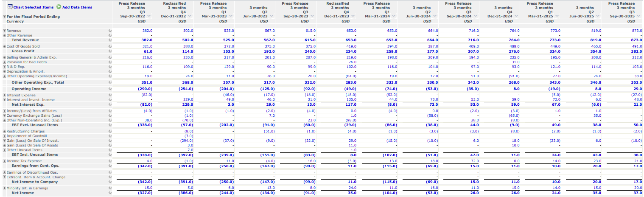The width and height of the screenshot is (644, 197).
Task: Click Gross Profit value 192.0 for Jun-30-2023
Action: click(269, 51)
